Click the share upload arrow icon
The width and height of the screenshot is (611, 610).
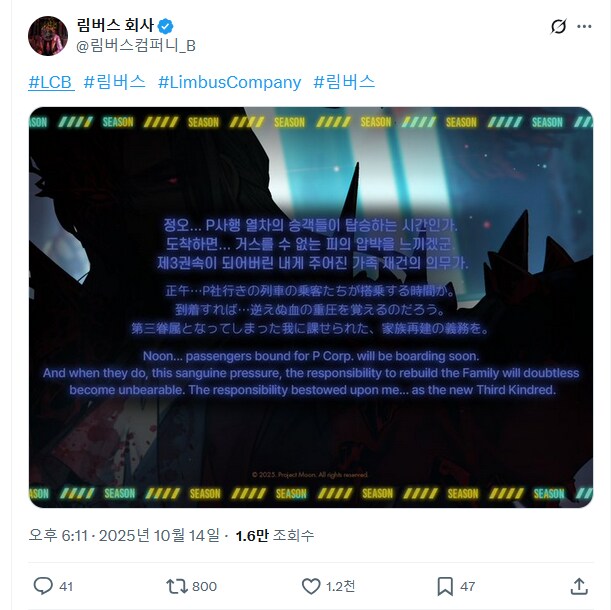click(579, 586)
